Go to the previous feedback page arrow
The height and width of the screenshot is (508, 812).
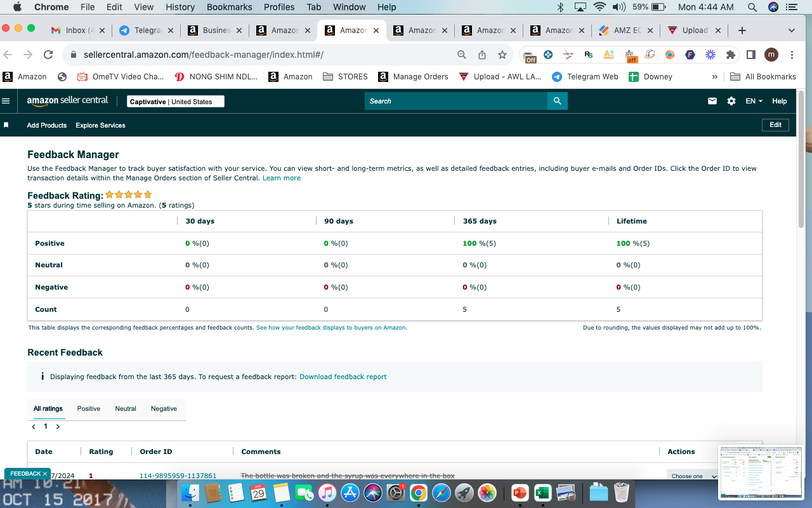[34, 427]
